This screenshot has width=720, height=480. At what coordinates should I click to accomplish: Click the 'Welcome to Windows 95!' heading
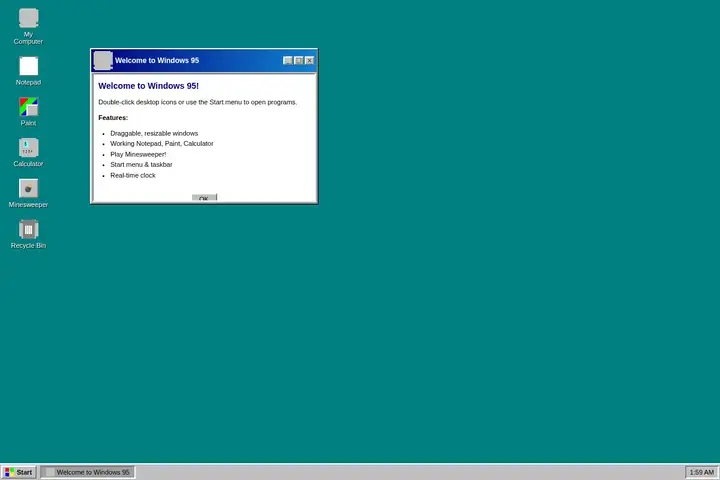pyautogui.click(x=148, y=86)
